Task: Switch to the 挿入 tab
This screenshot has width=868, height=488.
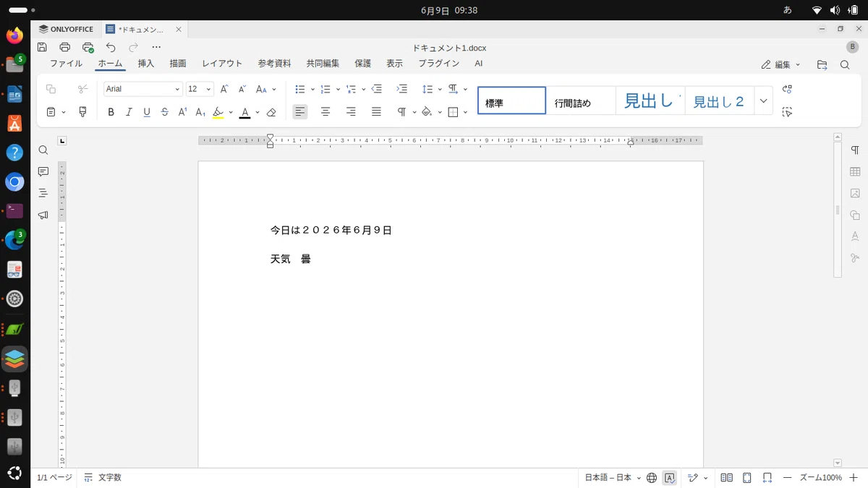Action: [146, 64]
